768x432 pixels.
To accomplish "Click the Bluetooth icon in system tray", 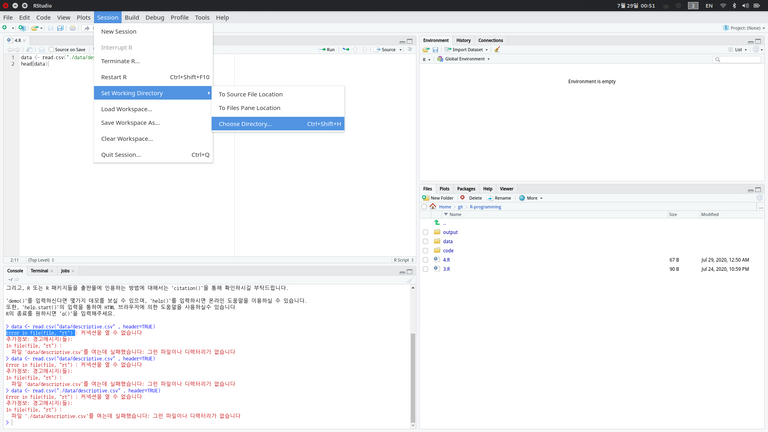I will click(734, 5).
